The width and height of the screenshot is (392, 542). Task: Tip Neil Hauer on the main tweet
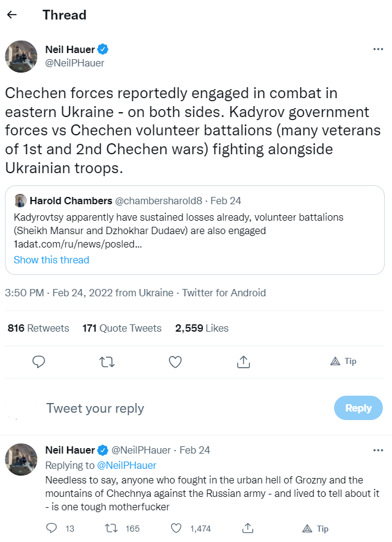pos(343,362)
